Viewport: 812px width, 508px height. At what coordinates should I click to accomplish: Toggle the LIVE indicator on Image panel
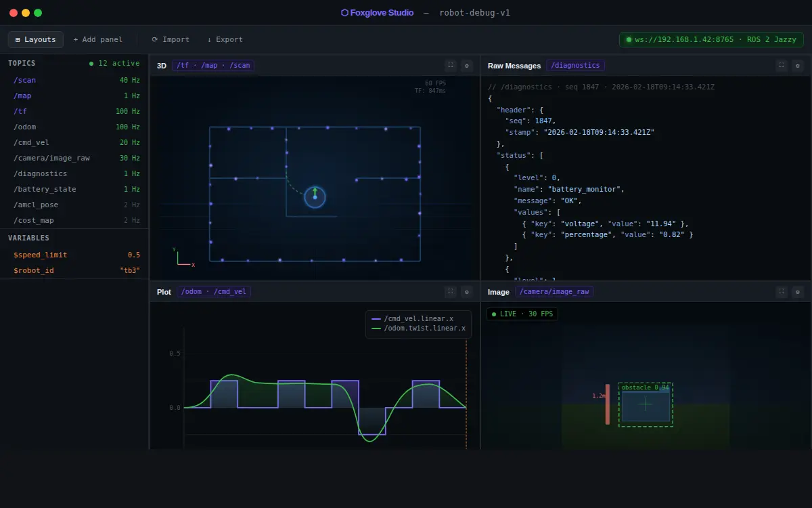522,314
